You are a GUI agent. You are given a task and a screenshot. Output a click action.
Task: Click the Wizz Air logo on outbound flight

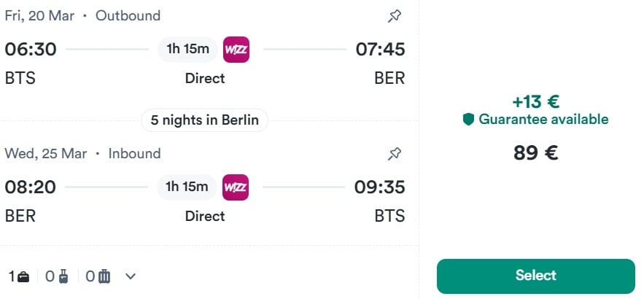[236, 50]
